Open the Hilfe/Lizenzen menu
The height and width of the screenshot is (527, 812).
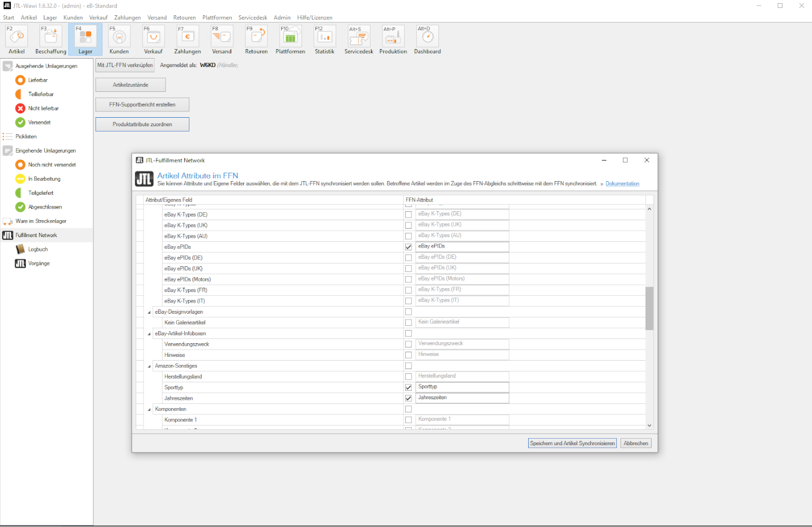tap(314, 17)
